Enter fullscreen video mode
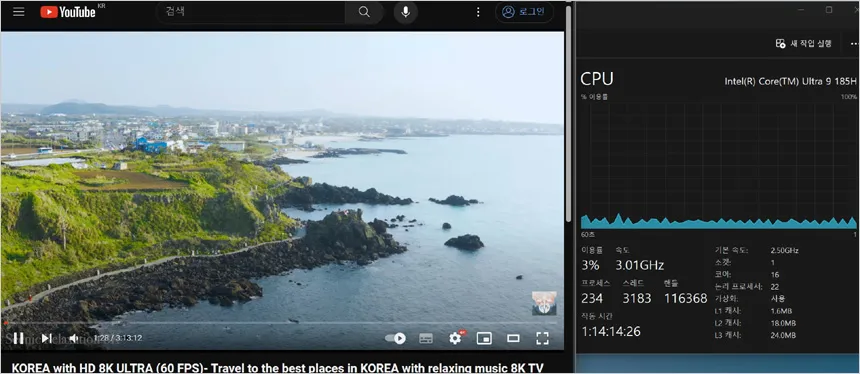 (542, 338)
